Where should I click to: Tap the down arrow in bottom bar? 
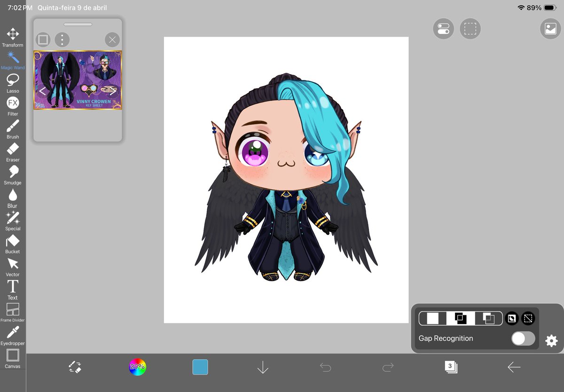pos(263,367)
